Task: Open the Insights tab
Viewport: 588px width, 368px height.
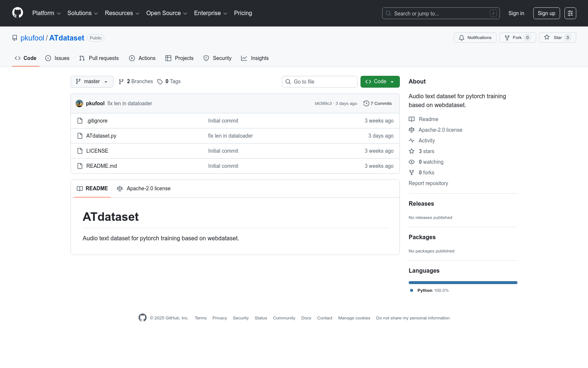Action: (x=255, y=58)
